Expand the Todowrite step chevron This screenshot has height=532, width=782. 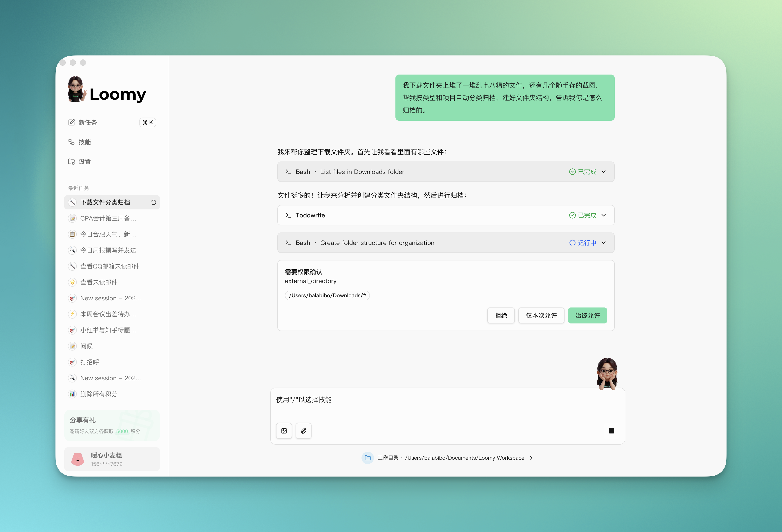click(x=604, y=215)
